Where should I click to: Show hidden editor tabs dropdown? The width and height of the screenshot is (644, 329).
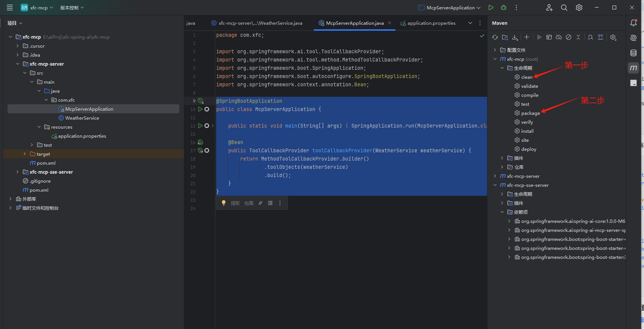click(x=470, y=23)
